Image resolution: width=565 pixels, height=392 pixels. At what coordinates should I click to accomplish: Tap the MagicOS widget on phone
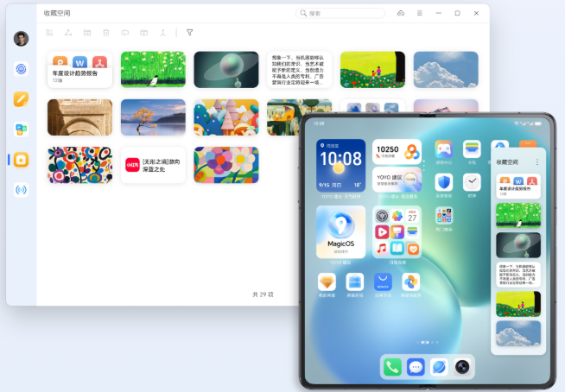pyautogui.click(x=340, y=232)
